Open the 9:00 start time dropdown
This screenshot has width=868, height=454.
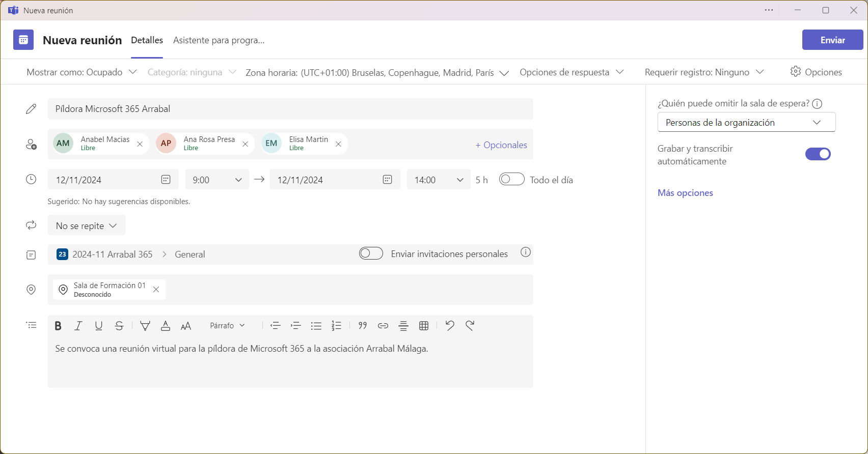pos(217,180)
